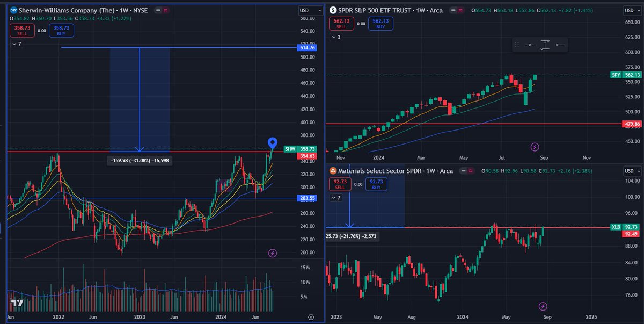Screen dimensions: 644x324
Task: Click the 92.73 SELL button on XLB
Action: coord(339,184)
